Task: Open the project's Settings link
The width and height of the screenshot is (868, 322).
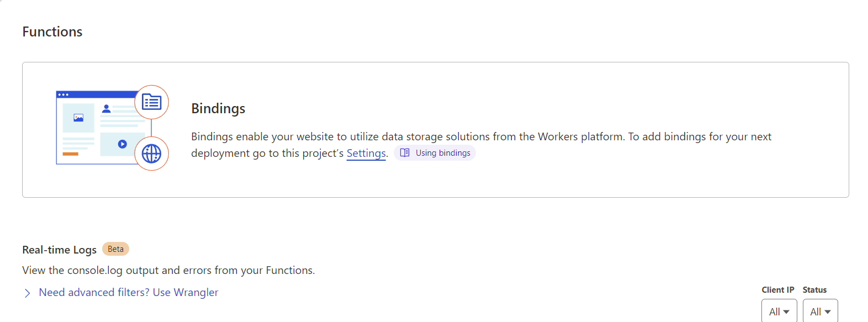Action: pos(366,153)
